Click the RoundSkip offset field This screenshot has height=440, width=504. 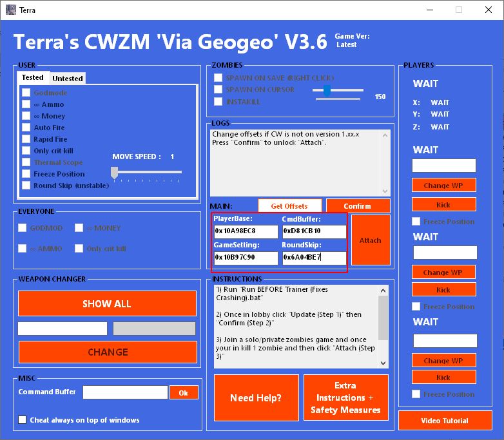click(x=314, y=258)
